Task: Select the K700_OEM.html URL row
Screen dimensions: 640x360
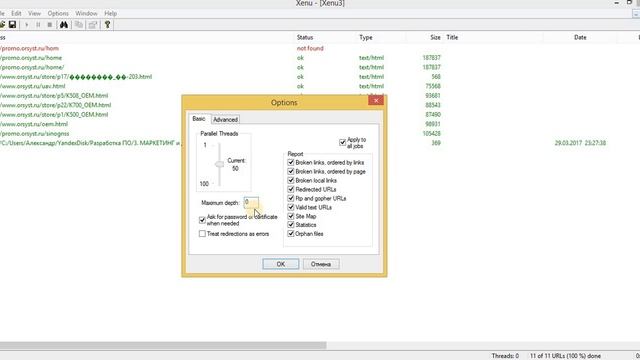Action: [x=56, y=105]
